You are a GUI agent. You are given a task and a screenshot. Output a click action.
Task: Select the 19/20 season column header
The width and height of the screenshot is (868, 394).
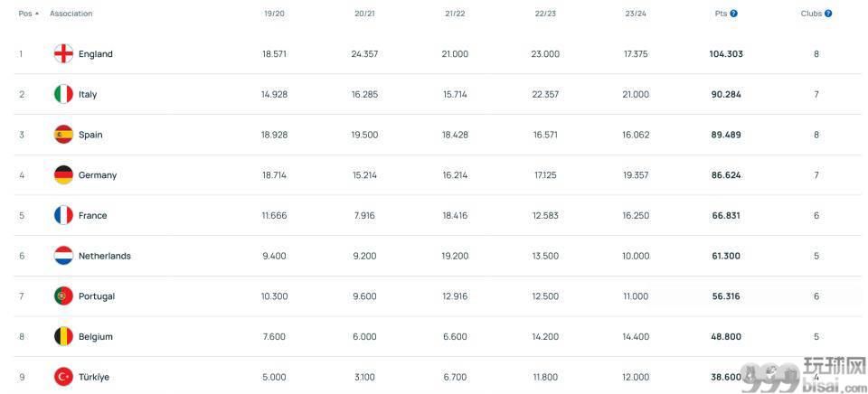274,14
